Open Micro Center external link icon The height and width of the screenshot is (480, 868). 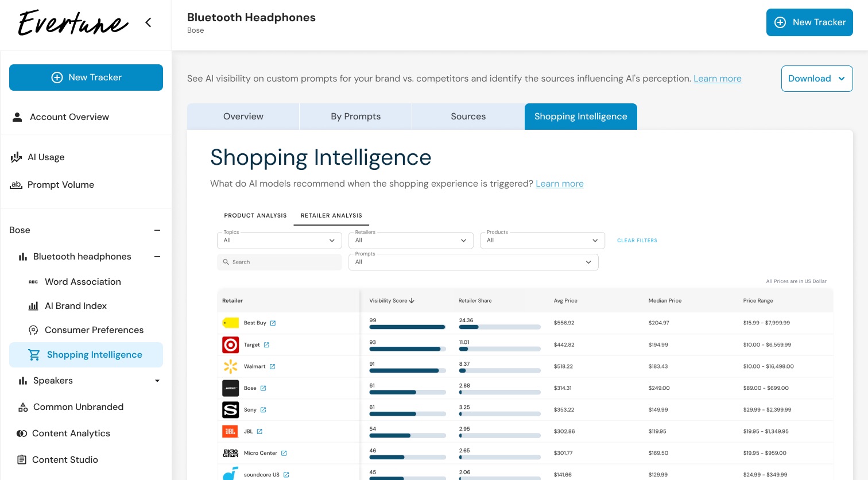click(284, 453)
